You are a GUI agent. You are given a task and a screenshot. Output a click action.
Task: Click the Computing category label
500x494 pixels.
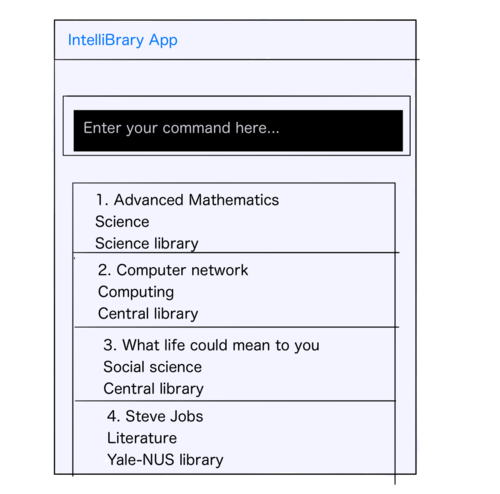click(136, 292)
